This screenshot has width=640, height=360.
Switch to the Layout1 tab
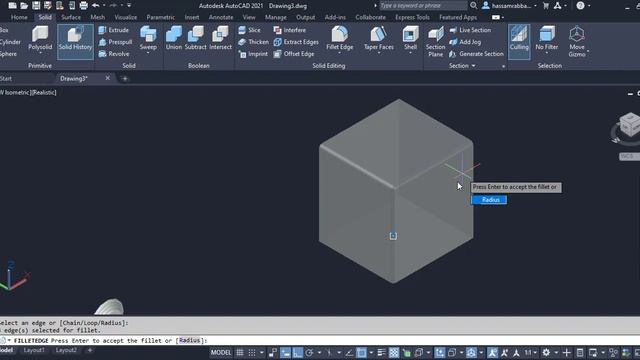coord(34,350)
